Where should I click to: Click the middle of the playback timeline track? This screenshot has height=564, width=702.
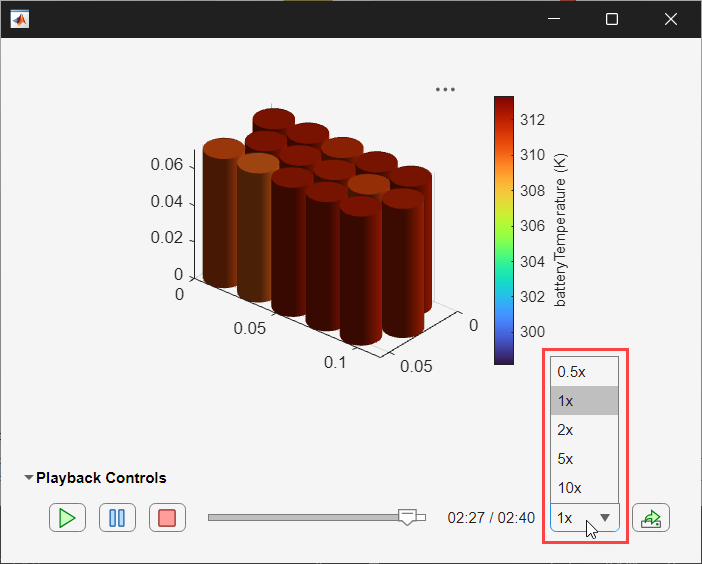pyautogui.click(x=316, y=517)
